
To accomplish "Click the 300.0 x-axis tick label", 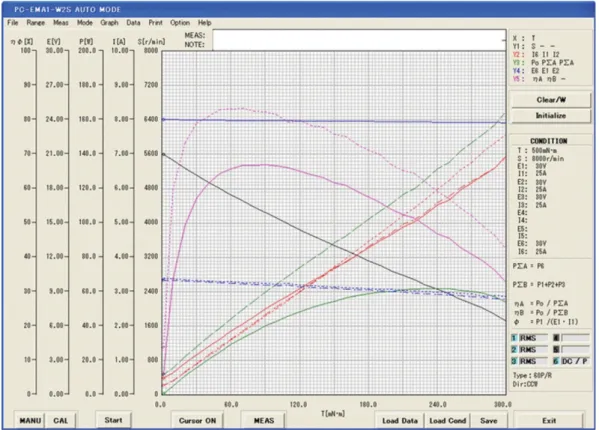I will pyautogui.click(x=503, y=404).
